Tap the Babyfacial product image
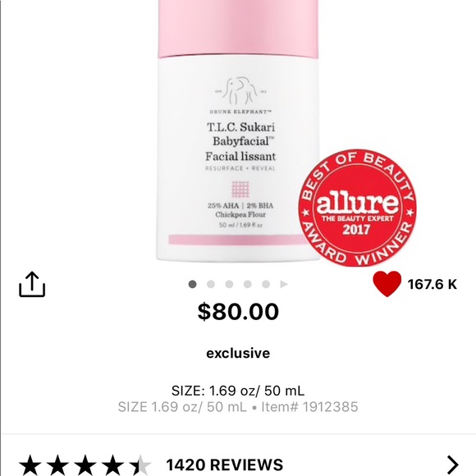Screen dimensions: 476x476 [238, 130]
